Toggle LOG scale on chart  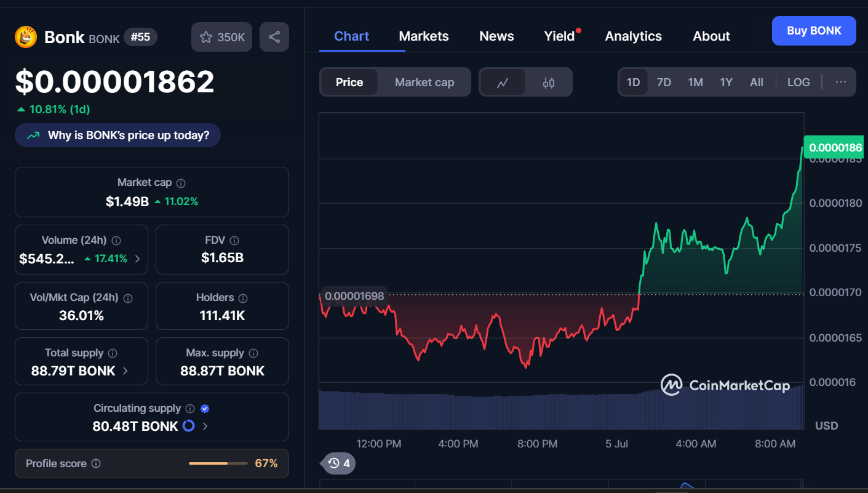tap(798, 82)
